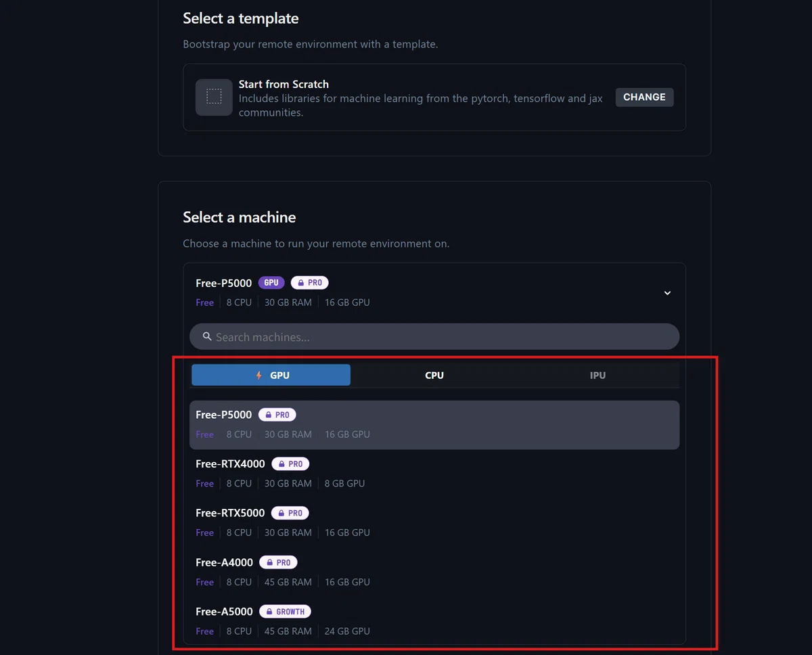The height and width of the screenshot is (655, 812).
Task: Choose the Free-RTX4000 machine
Action: tap(434, 474)
